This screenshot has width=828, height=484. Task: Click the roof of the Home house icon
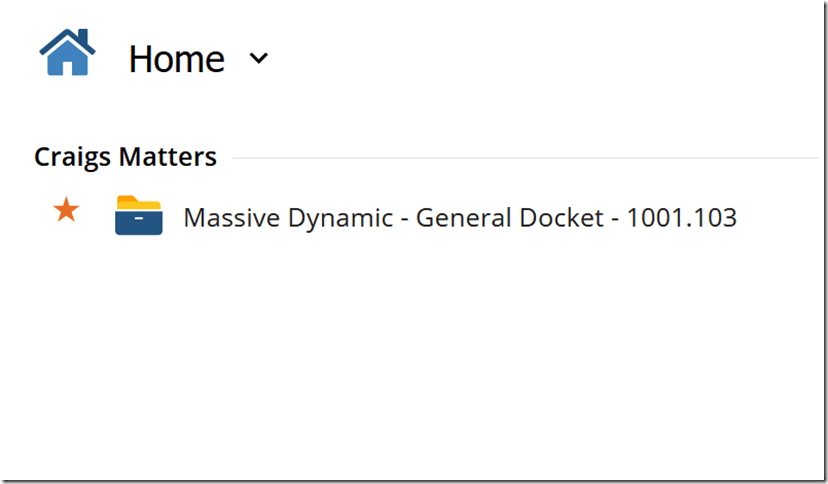(68, 42)
